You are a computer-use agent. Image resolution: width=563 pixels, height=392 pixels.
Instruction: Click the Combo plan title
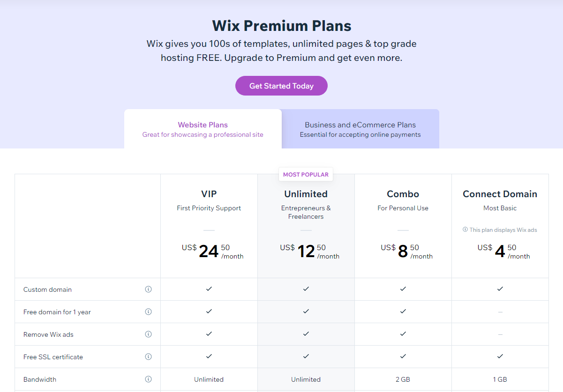pyautogui.click(x=403, y=194)
